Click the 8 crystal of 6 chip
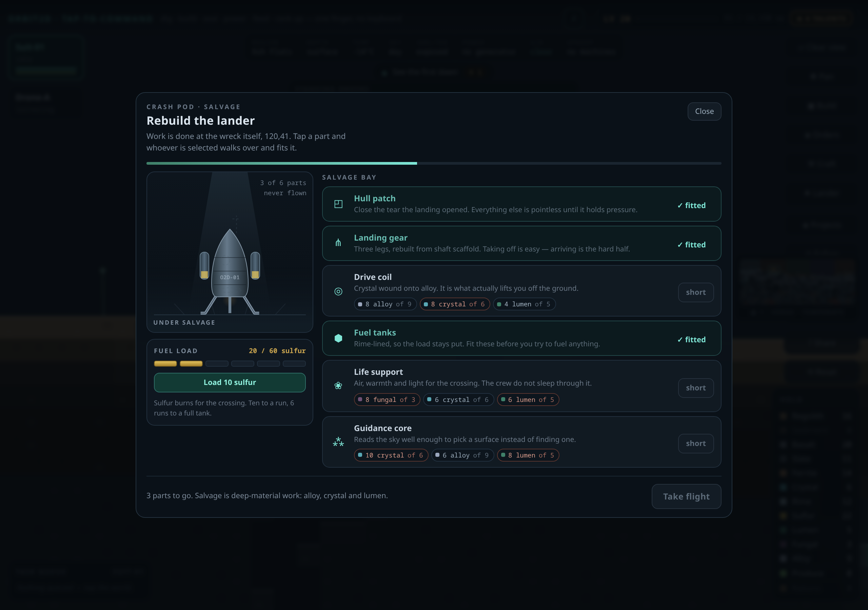Image resolution: width=868 pixels, height=610 pixels. click(x=455, y=304)
